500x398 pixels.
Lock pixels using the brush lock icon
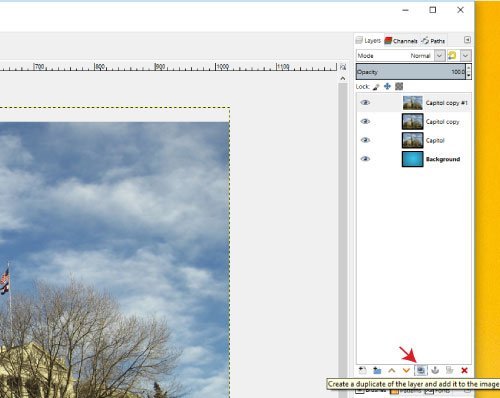(x=376, y=87)
